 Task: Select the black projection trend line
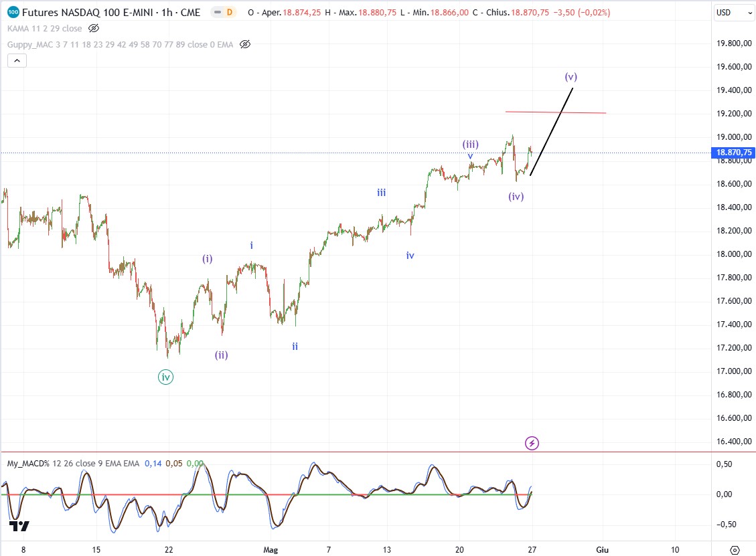(551, 132)
